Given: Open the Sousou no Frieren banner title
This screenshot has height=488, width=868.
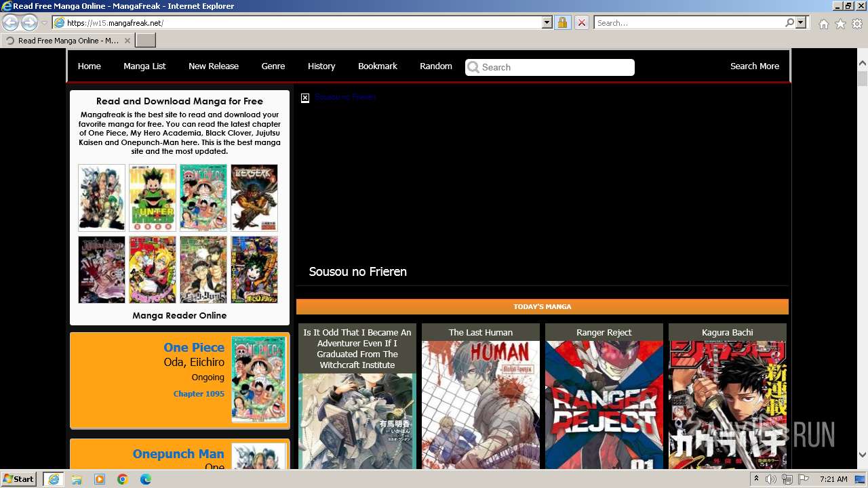Looking at the screenshot, I should (357, 272).
